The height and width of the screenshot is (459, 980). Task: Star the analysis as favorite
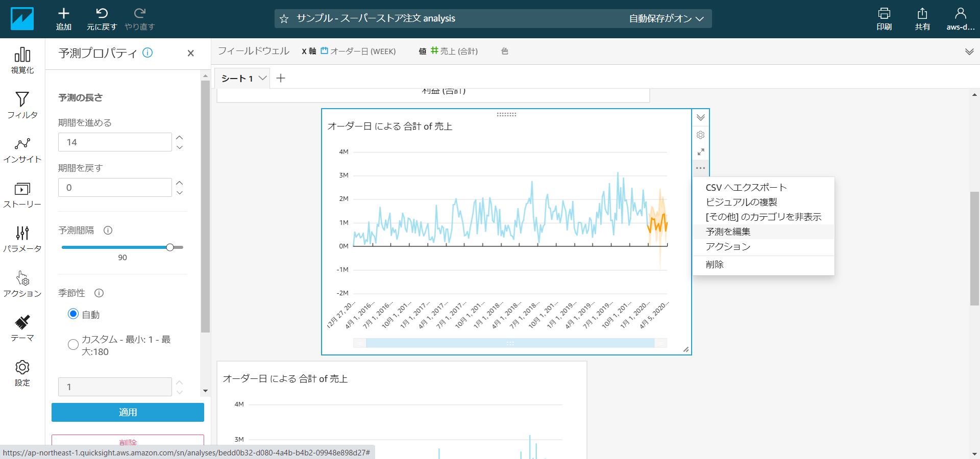pyautogui.click(x=284, y=19)
